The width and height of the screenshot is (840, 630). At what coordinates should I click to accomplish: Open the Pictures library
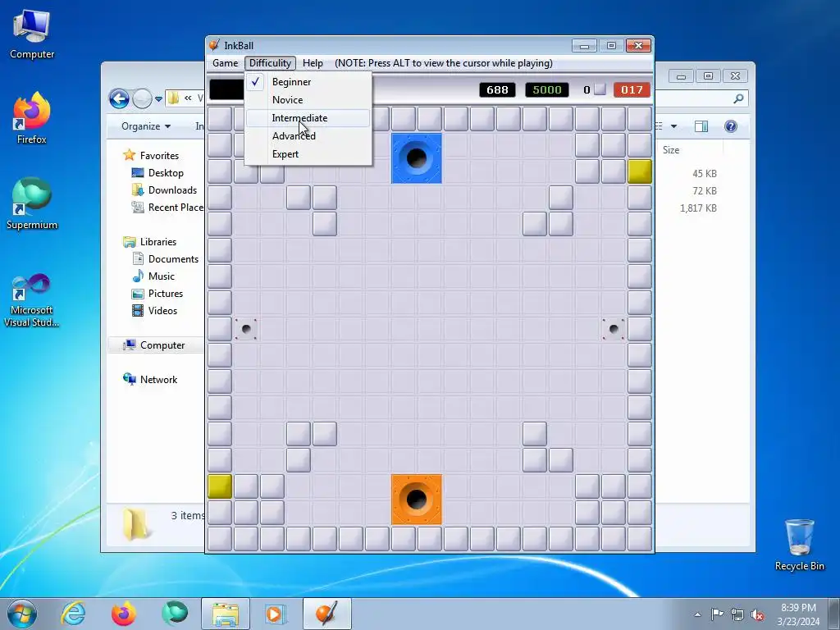[x=166, y=294]
